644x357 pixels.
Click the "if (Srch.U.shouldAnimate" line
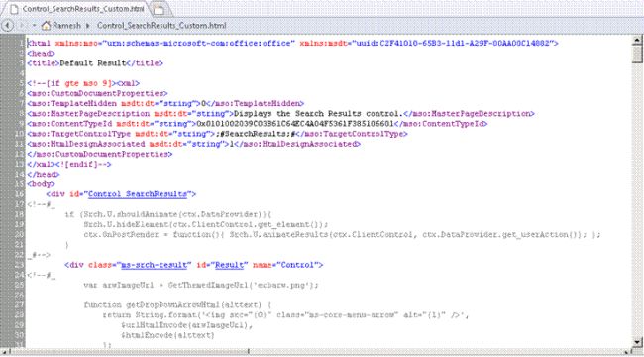point(168,214)
